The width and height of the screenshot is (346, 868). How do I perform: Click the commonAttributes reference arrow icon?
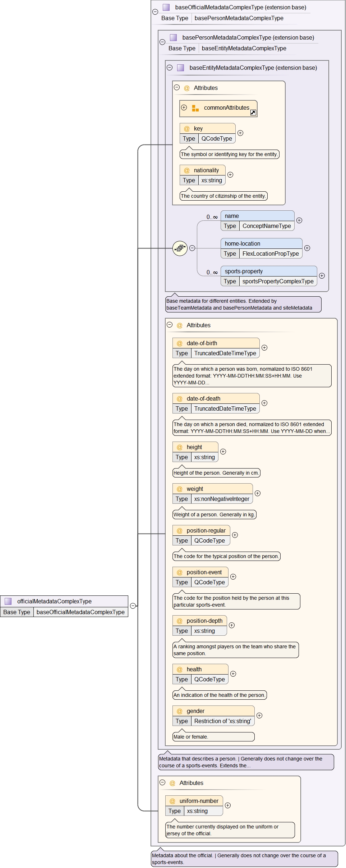pos(253,113)
